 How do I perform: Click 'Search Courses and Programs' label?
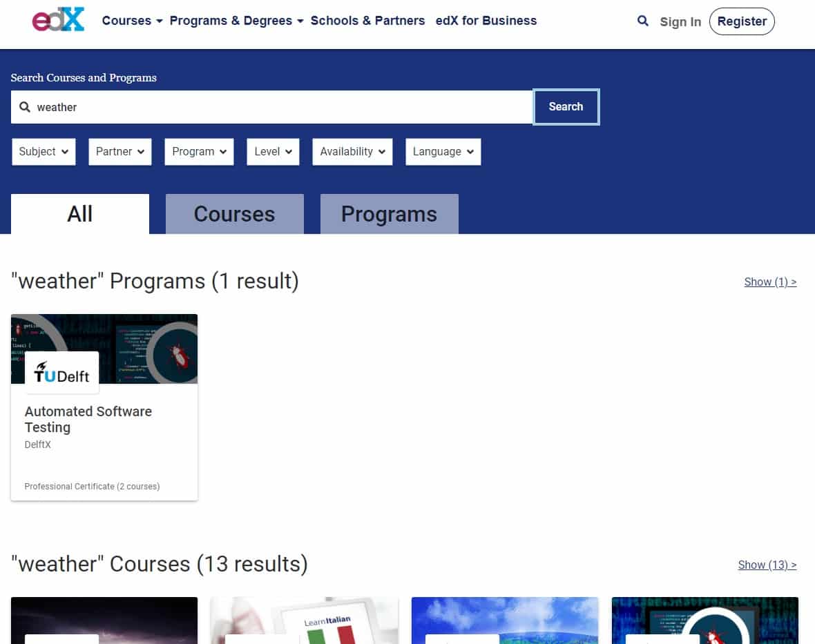tap(84, 78)
